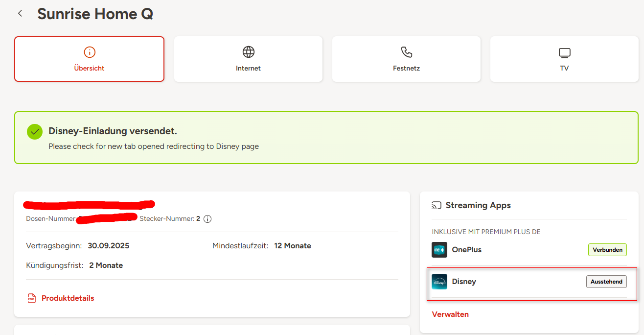Open the Verwalten link under Streaming Apps
Screen dimensions: 644x335
pyautogui.click(x=450, y=314)
